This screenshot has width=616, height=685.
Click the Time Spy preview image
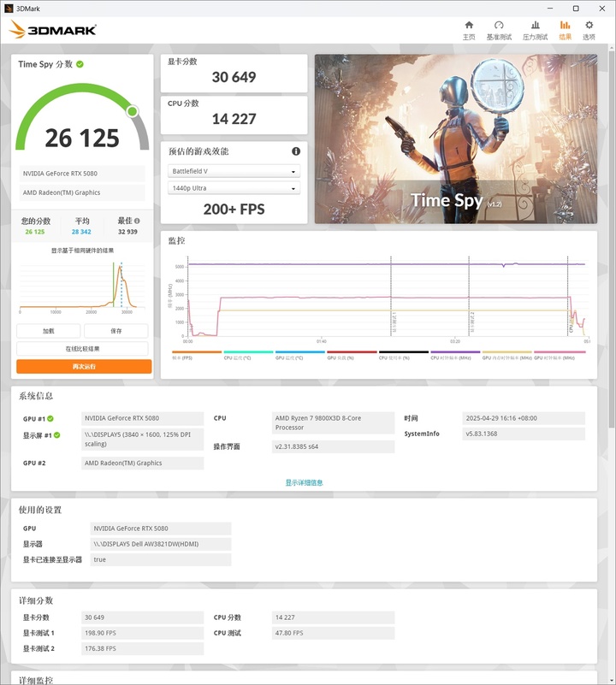point(455,139)
